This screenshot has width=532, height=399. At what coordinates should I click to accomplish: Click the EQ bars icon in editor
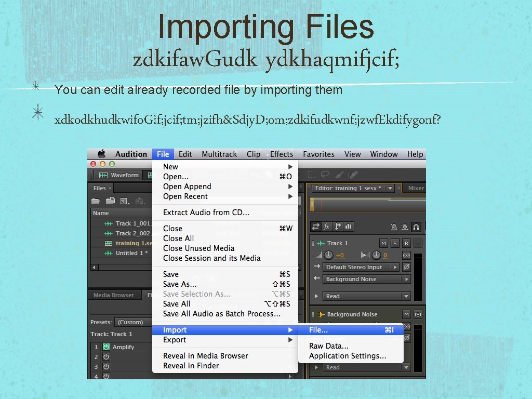click(349, 227)
